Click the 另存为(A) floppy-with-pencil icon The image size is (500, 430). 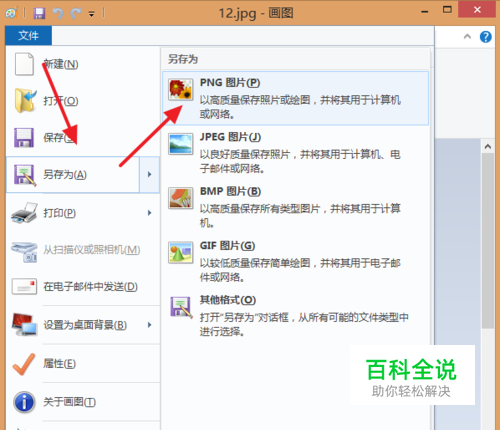point(25,175)
